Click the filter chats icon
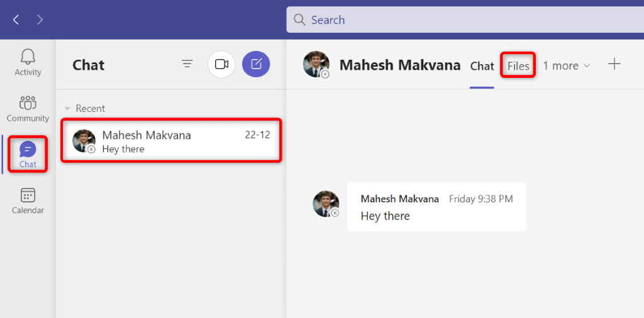The width and height of the screenshot is (644, 318). coord(187,64)
